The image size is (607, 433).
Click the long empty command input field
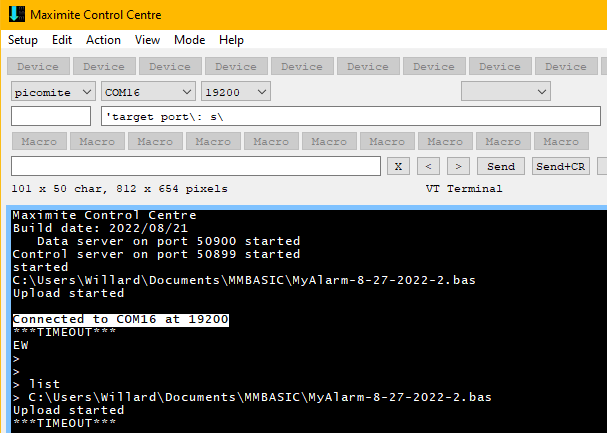tap(196, 166)
